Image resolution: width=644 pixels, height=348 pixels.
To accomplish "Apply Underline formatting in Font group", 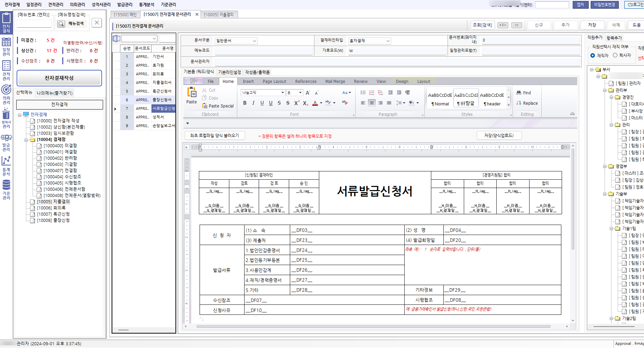I will coord(262,103).
